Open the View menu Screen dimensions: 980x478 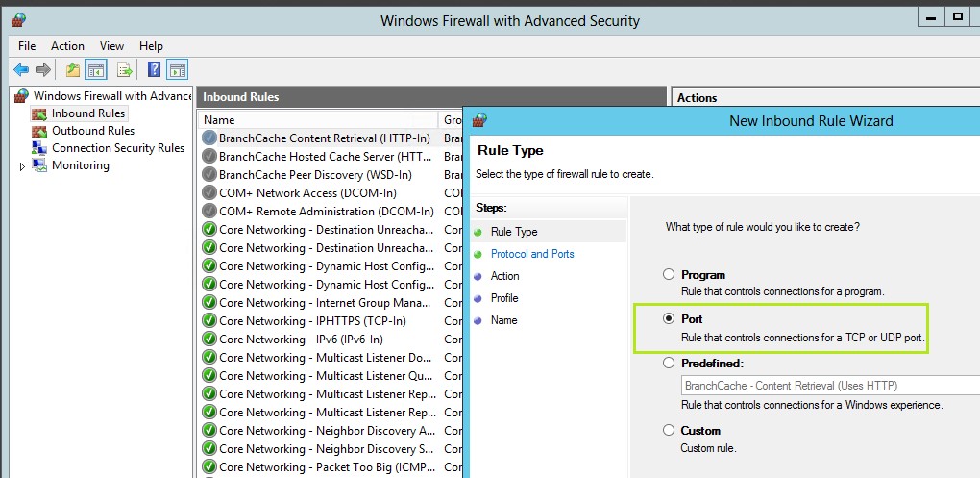point(111,45)
